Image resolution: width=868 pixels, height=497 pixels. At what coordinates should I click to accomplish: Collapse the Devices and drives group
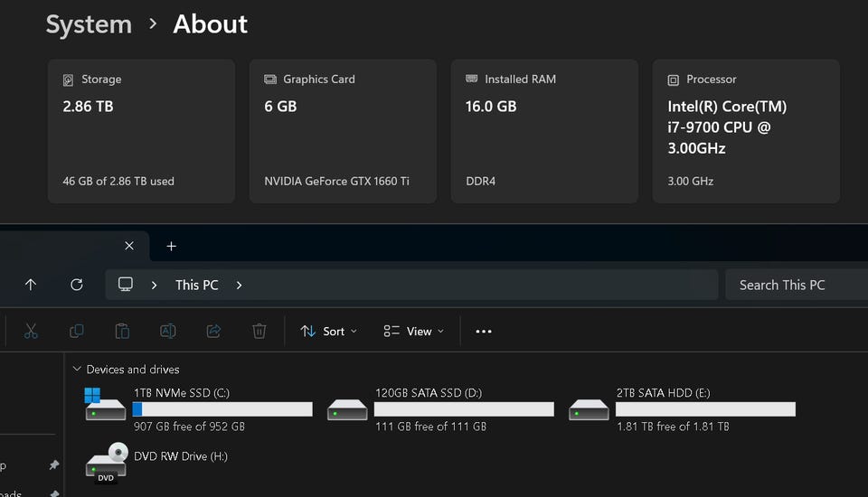pyautogui.click(x=77, y=369)
